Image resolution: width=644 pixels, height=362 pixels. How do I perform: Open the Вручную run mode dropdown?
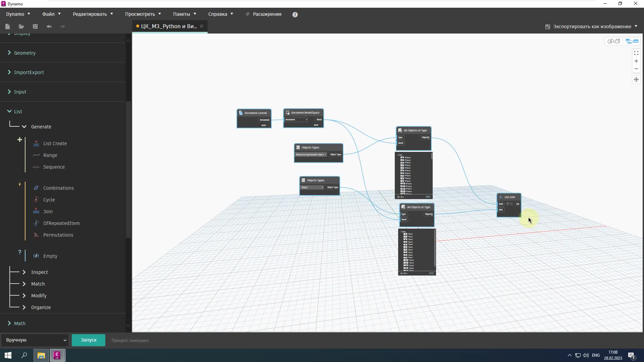[35, 340]
